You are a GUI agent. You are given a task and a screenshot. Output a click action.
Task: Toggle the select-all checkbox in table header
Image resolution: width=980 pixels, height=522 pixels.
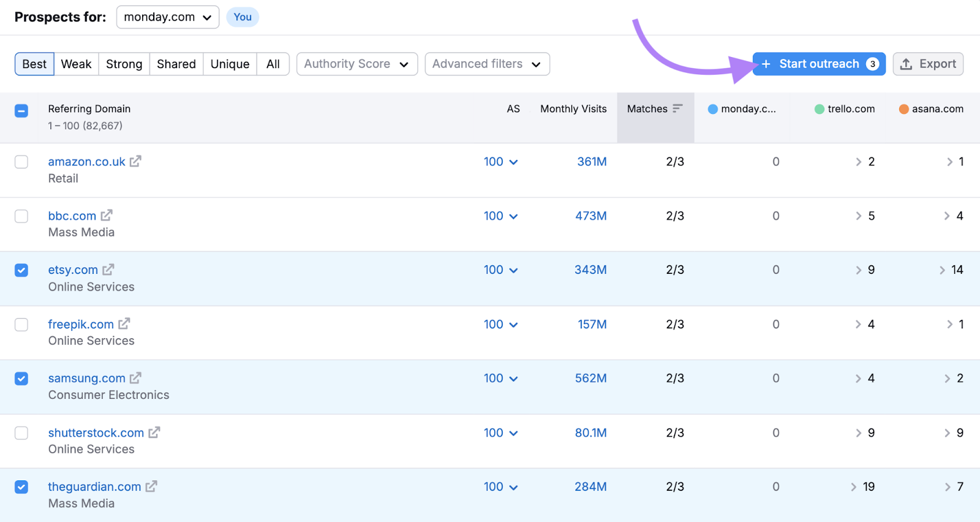21,111
